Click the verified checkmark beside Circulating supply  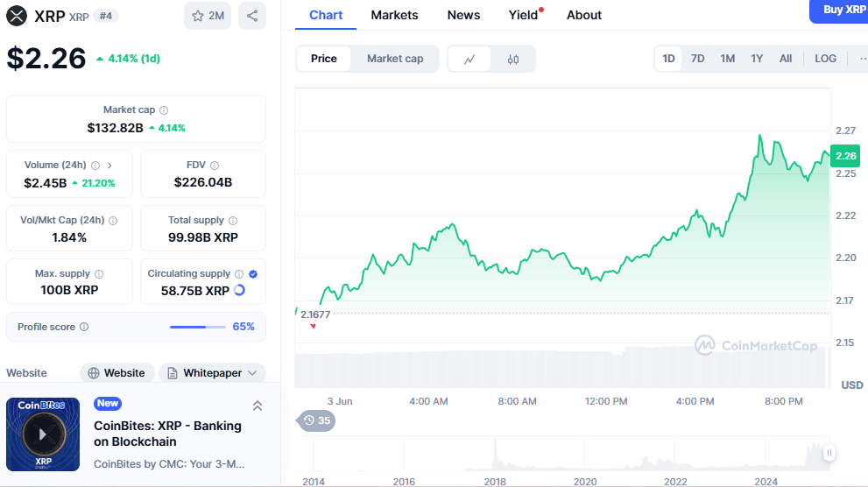(x=253, y=274)
